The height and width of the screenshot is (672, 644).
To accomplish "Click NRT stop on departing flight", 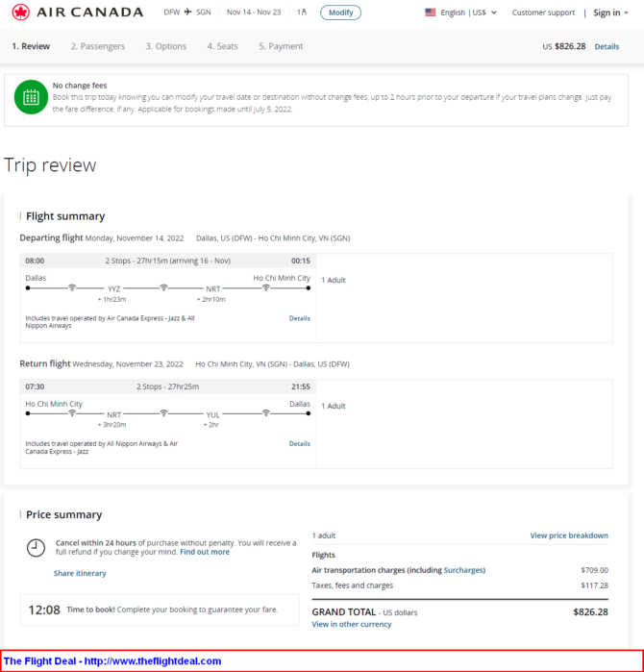I will [x=213, y=288].
